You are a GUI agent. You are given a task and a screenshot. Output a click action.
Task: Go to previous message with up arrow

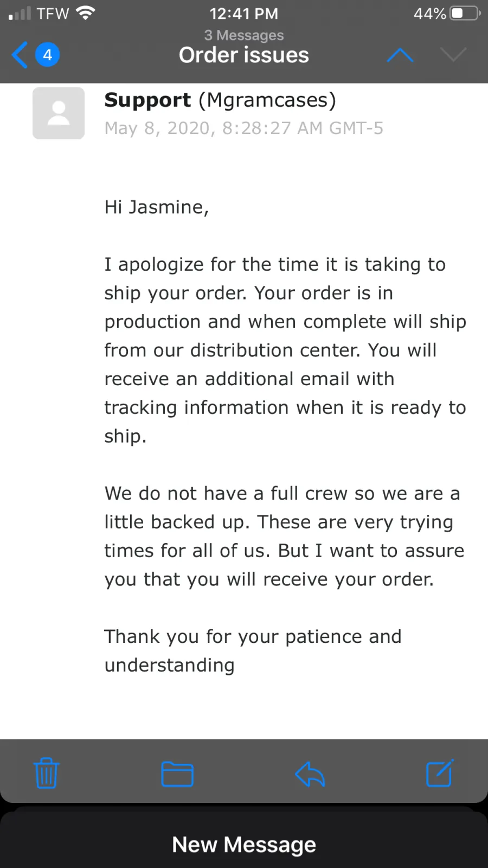400,55
